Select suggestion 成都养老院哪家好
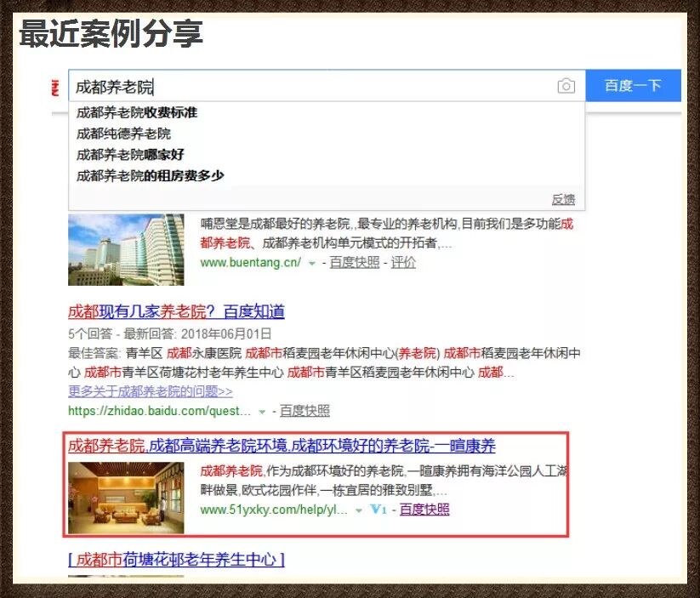Viewport: 700px width, 598px height. (x=130, y=155)
